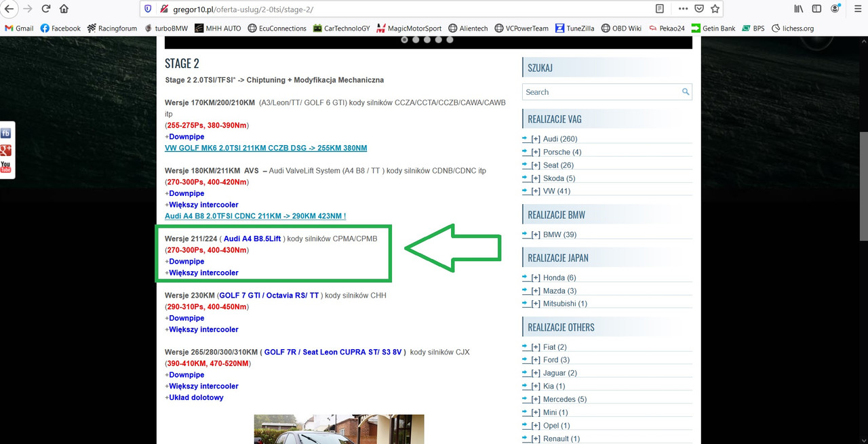Open the MHH AUTO bookmark
The width and height of the screenshot is (868, 444).
pos(218,28)
